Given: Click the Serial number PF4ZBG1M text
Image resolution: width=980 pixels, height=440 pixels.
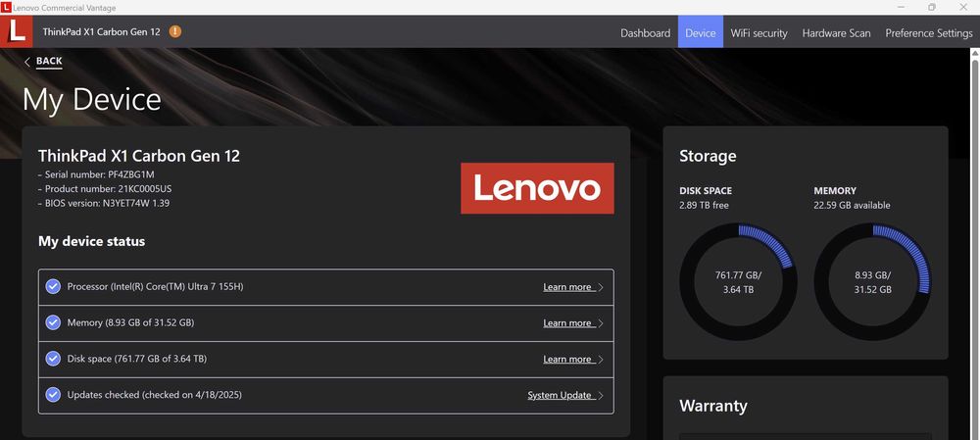Looking at the screenshot, I should 96,175.
